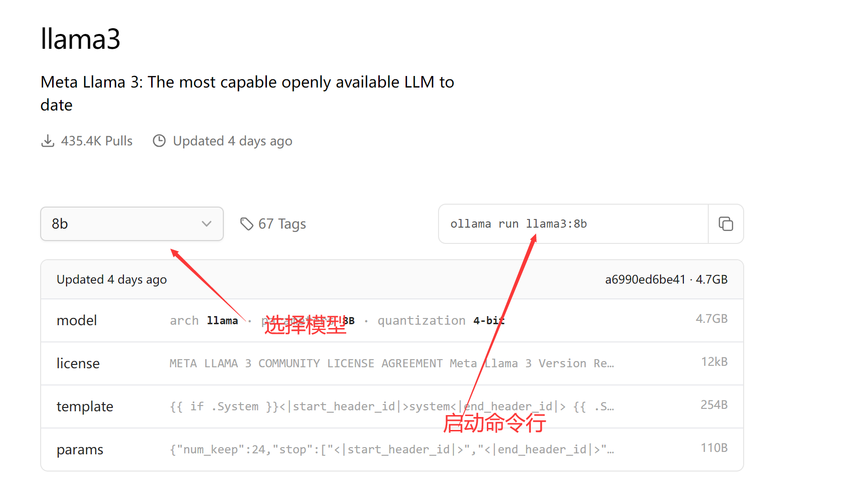
Task: Click the download icon beside 435.4K Pulls
Action: [48, 141]
